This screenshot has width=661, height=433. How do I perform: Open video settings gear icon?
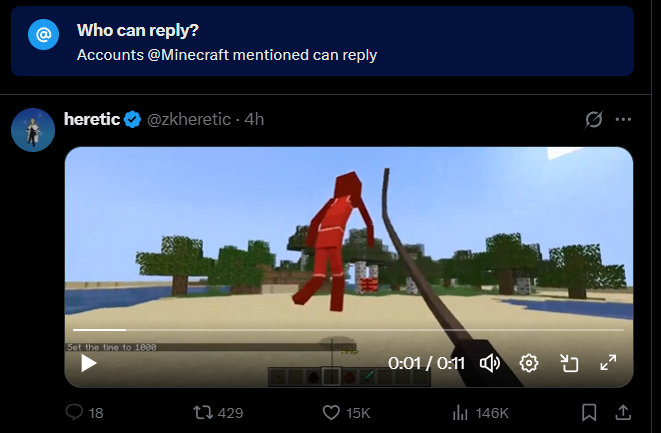pyautogui.click(x=529, y=363)
